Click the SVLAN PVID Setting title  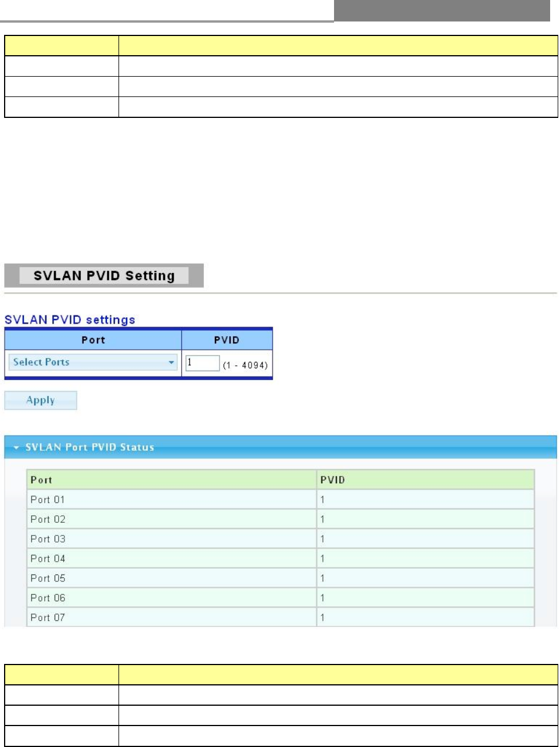104,275
